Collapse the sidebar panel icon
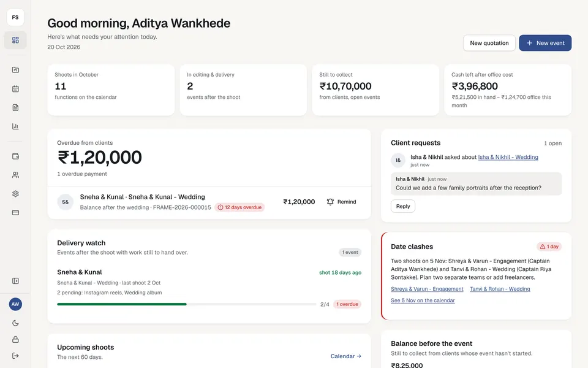The image size is (588, 368). pos(15,281)
